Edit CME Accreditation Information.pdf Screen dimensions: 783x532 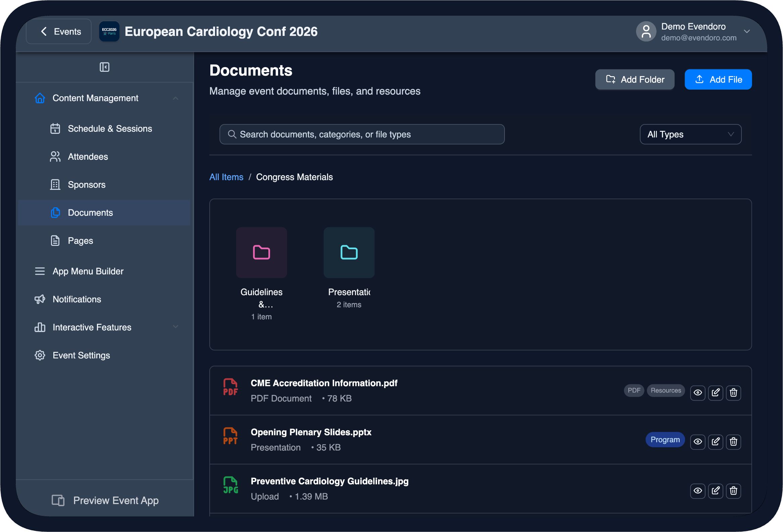click(716, 392)
